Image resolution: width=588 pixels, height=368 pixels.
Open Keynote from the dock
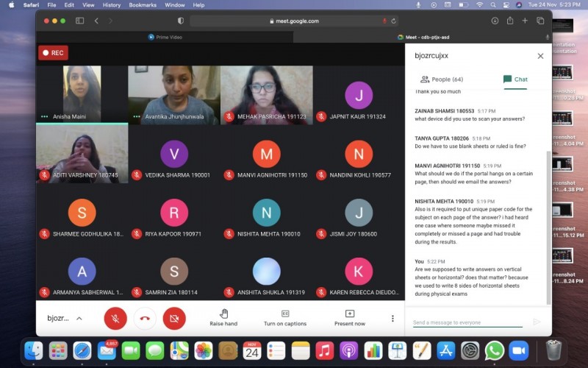[x=398, y=351]
